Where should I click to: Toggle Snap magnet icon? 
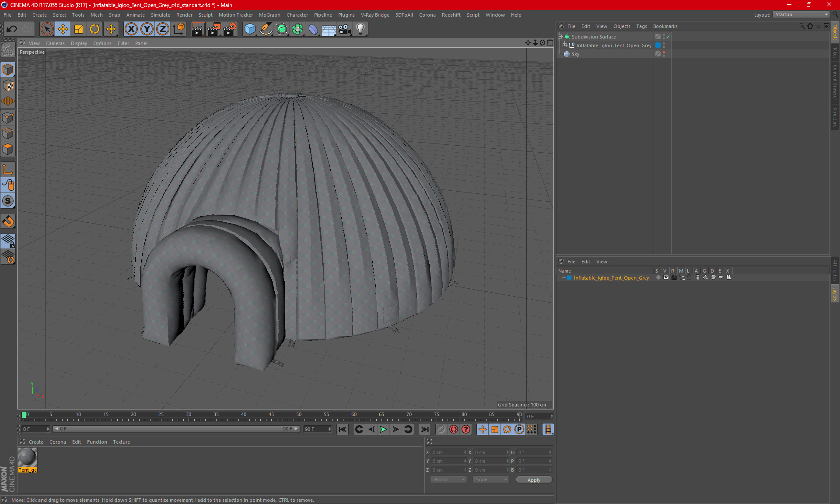pyautogui.click(x=8, y=221)
